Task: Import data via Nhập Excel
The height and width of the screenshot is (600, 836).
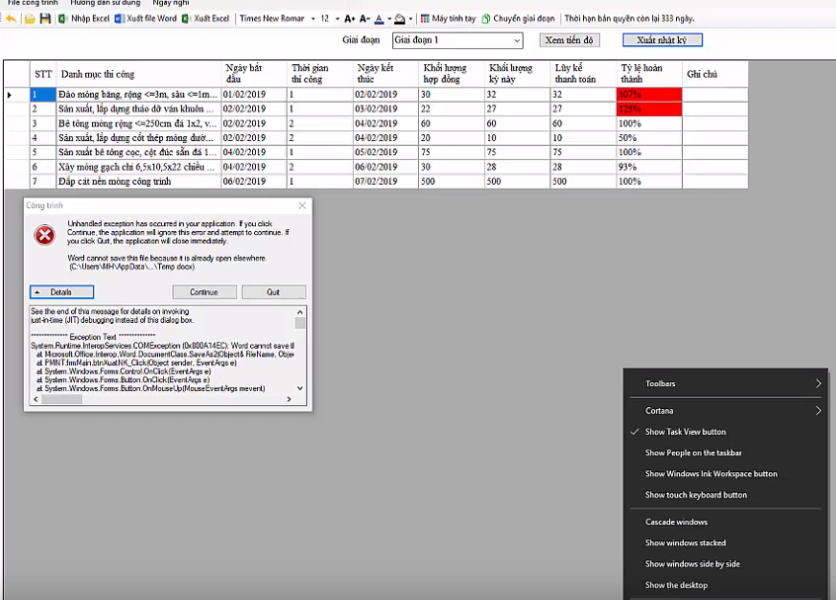Action: coord(84,19)
